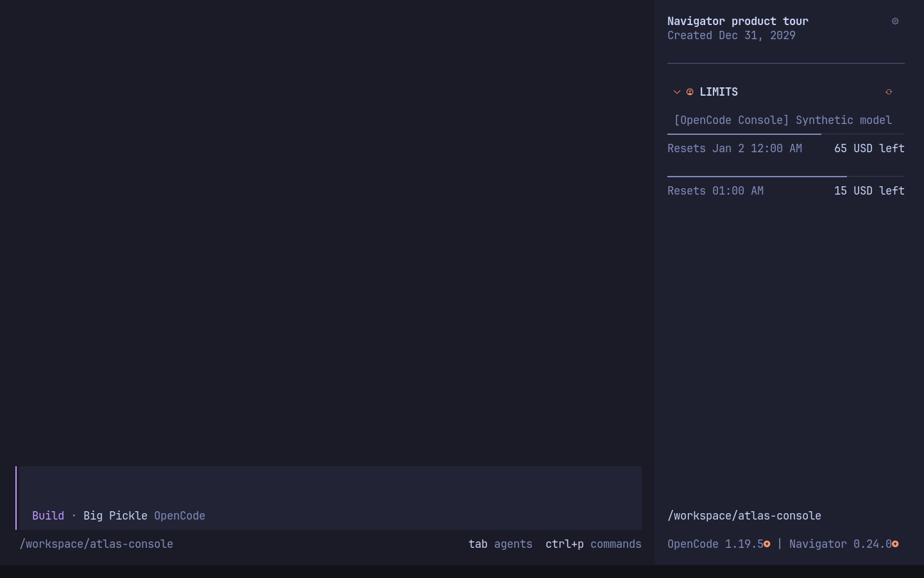The width and height of the screenshot is (924, 578).
Task: Click the Navigator 0.24.0 version text
Action: (x=841, y=544)
